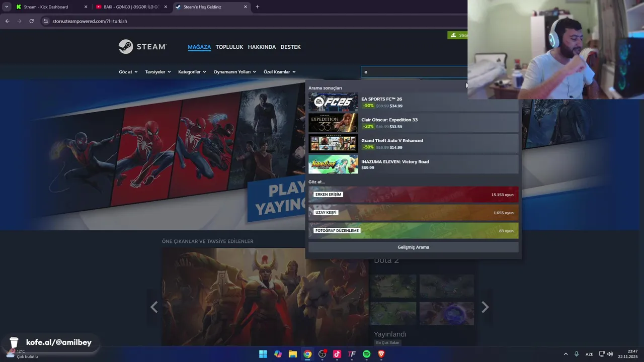Open network settings tray icon
Image resolution: width=644 pixels, height=362 pixels.
602,354
